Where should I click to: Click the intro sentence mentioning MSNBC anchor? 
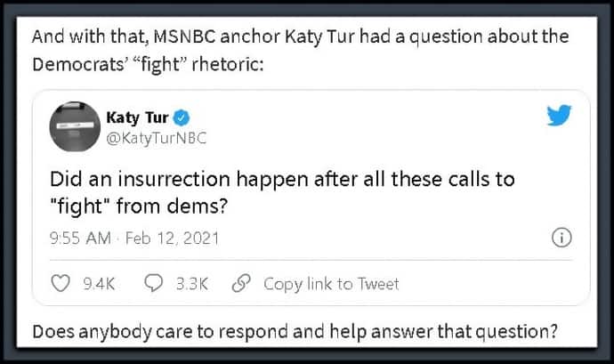(x=301, y=36)
